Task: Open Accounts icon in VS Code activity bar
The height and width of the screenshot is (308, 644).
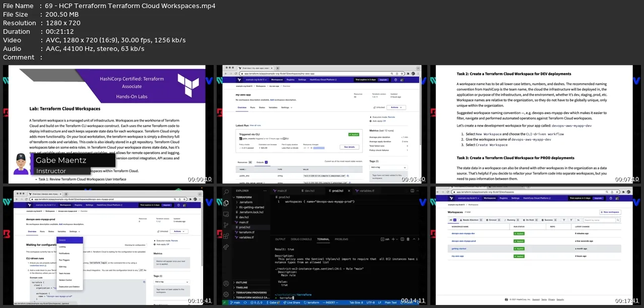Action: (226, 284)
